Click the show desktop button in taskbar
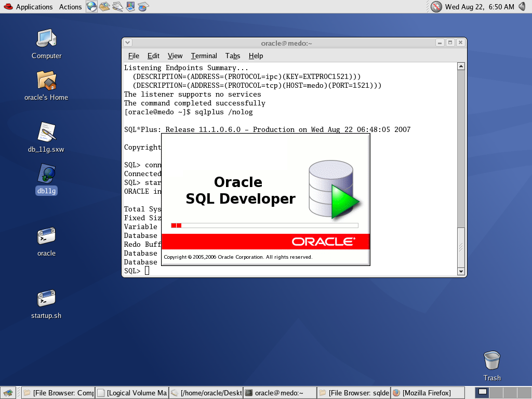The image size is (532, 399). [x=9, y=393]
